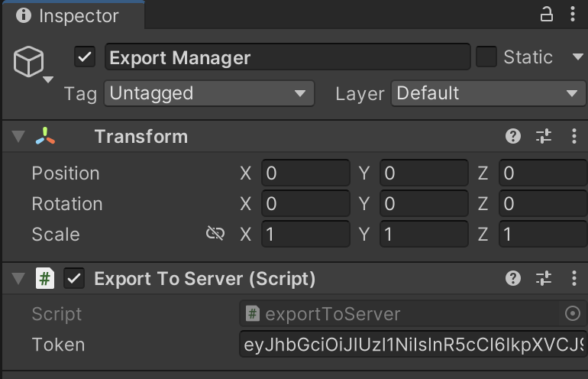Open Transform component context menu dots
The image size is (588, 379).
tap(574, 136)
